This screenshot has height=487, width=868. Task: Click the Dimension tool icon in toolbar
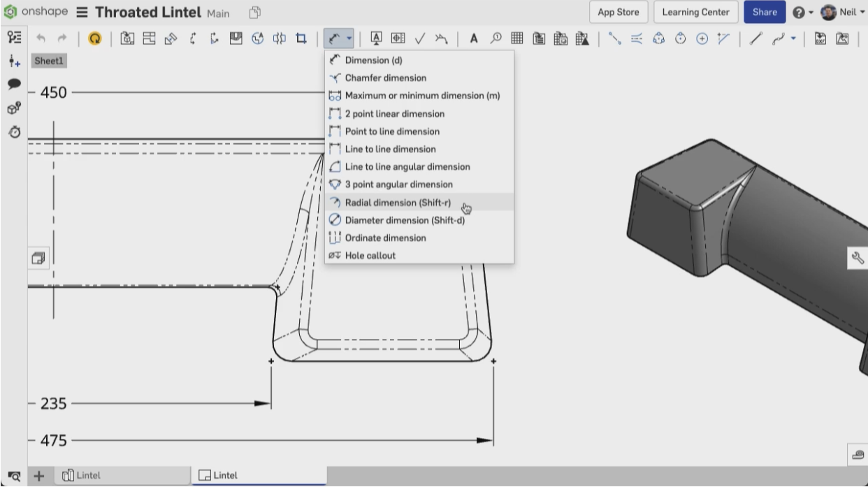335,38
